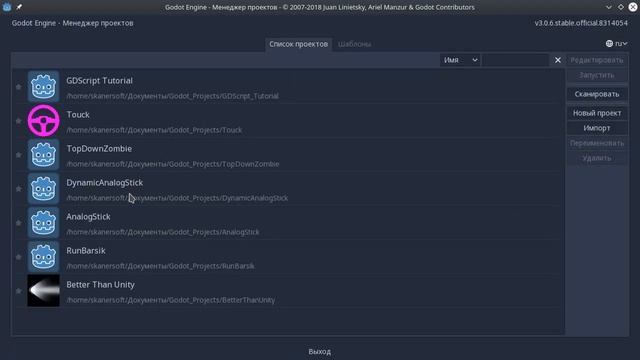
Task: Minimize window using titlebar chevron
Action: (609, 7)
